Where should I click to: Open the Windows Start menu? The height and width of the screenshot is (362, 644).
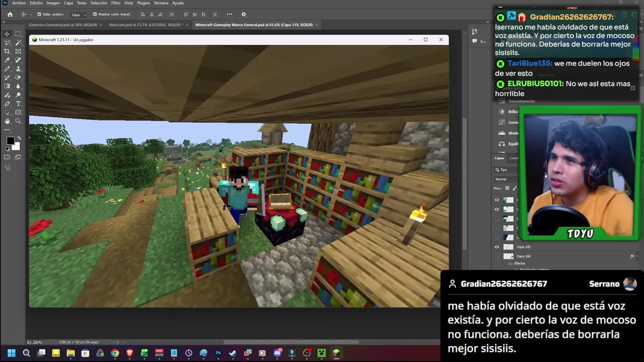click(11, 353)
